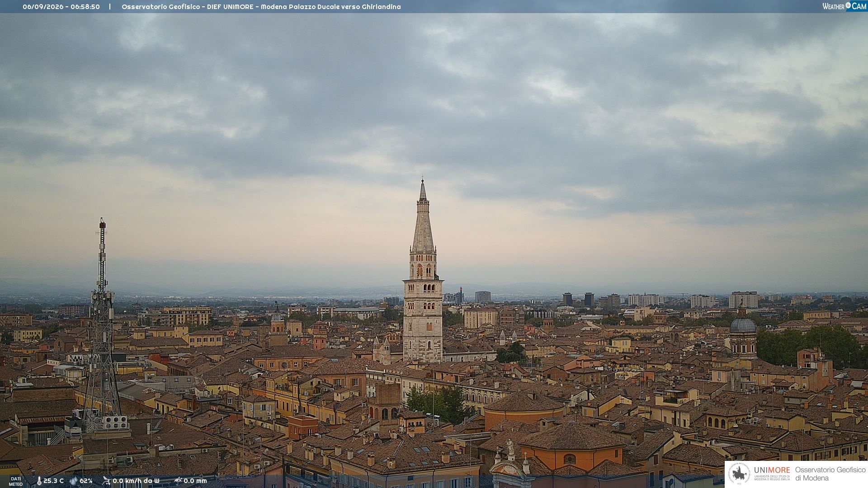
Task: Select the 25.3 C temperature reading
Action: coord(53,481)
